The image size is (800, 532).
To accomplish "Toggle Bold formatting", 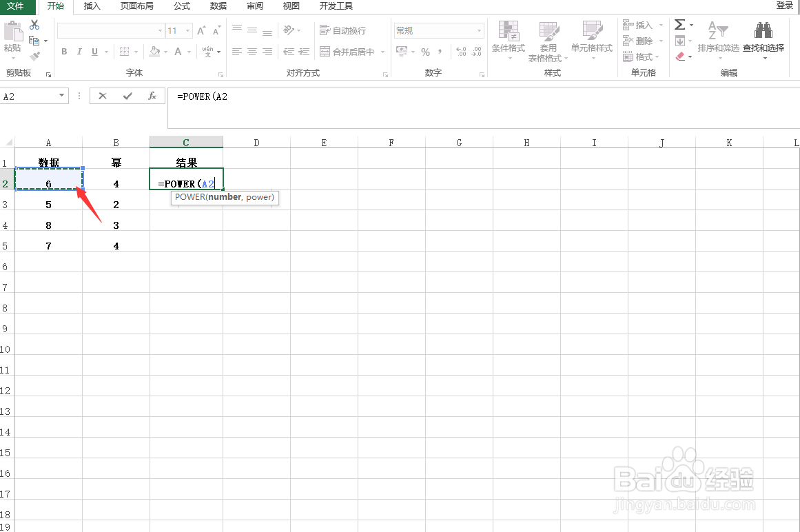I will [x=64, y=52].
